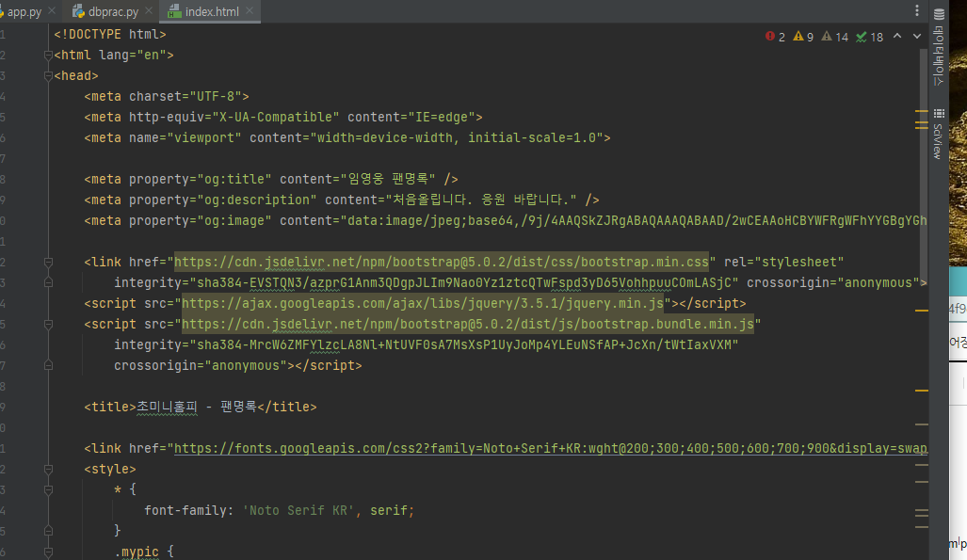The height and width of the screenshot is (560, 967).
Task: Click the .mypic selector text
Action: pyautogui.click(x=137, y=552)
